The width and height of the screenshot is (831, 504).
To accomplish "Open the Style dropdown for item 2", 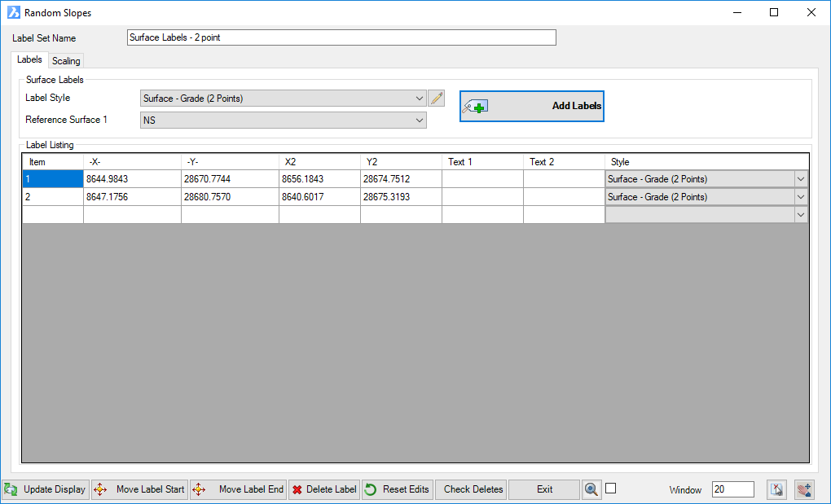I will (x=800, y=197).
